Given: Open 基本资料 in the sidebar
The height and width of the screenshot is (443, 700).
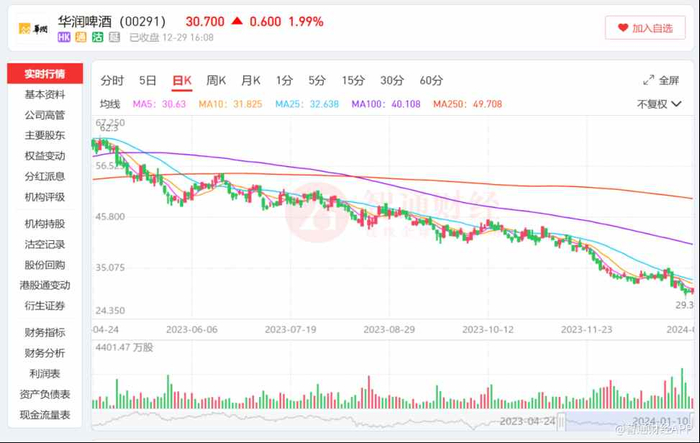Looking at the screenshot, I should coord(45,95).
